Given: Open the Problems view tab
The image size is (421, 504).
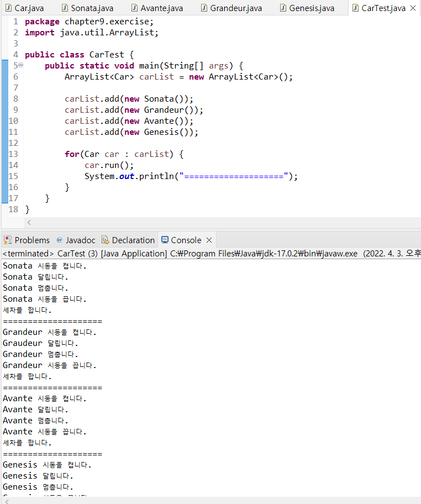Looking at the screenshot, I should (x=31, y=240).
